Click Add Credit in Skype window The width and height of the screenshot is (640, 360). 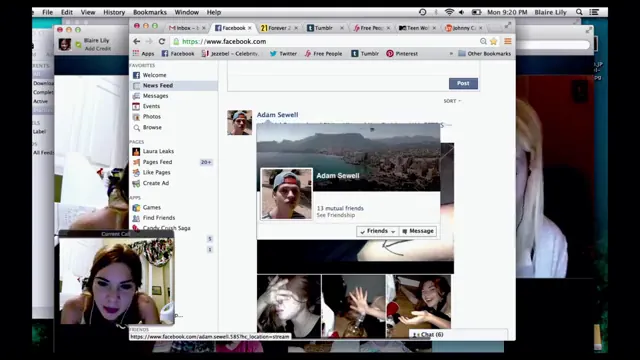98,48
